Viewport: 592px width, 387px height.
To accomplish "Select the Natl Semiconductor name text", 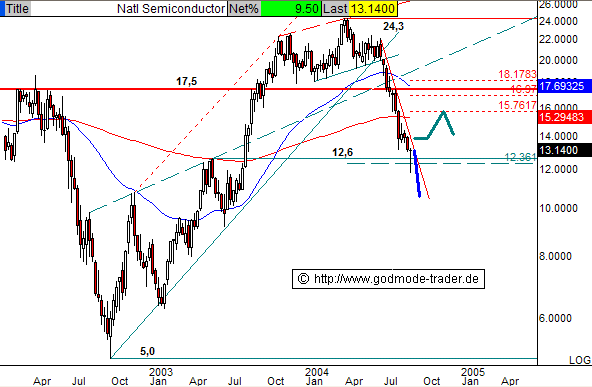I will (x=171, y=9).
